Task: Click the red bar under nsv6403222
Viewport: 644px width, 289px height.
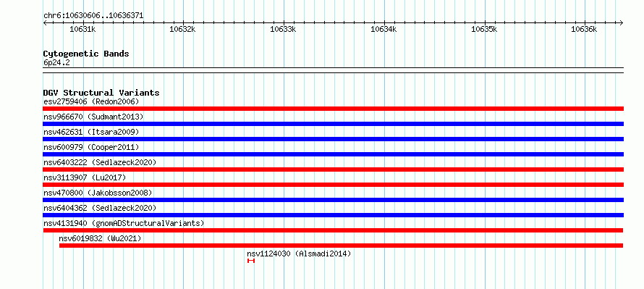Action: pyautogui.click(x=333, y=169)
